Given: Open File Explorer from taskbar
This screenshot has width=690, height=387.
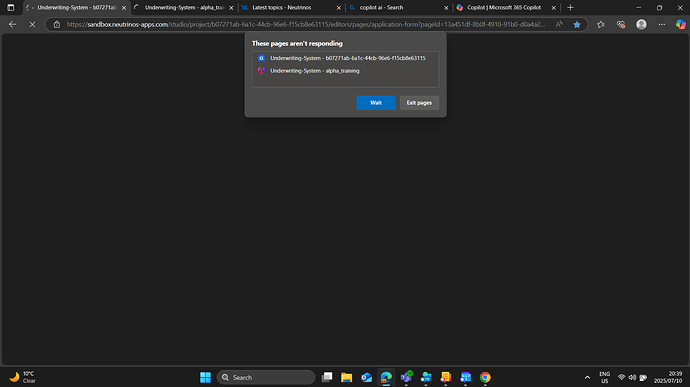Looking at the screenshot, I should coord(347,377).
